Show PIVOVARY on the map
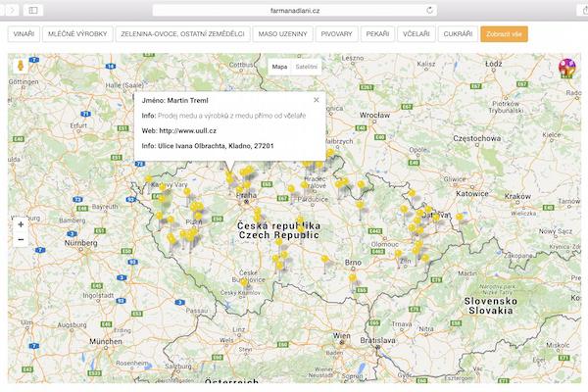This screenshot has width=588, height=392. click(337, 33)
